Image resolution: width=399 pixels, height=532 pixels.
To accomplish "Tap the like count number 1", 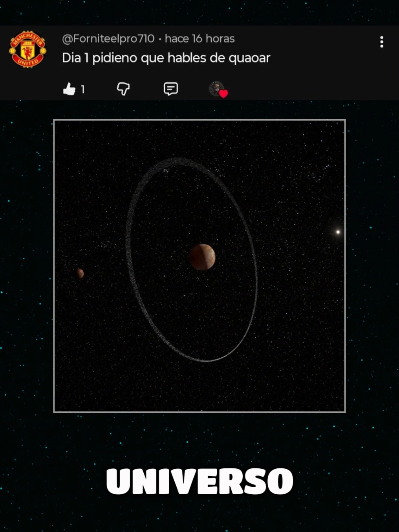I will point(83,90).
